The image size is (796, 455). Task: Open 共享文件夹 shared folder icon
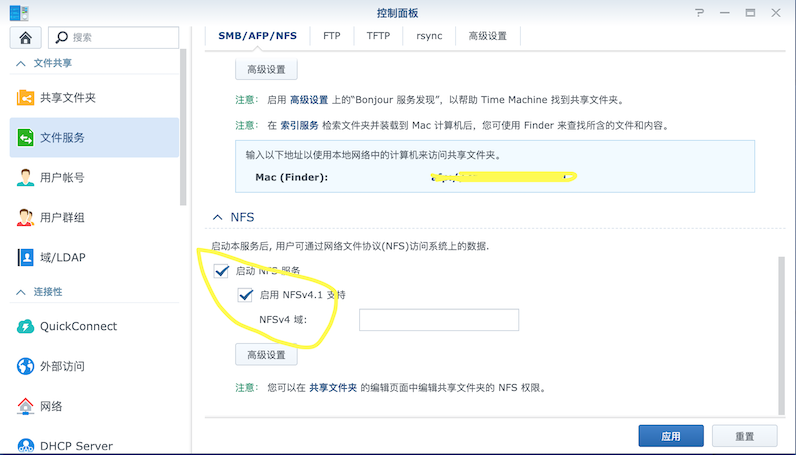tap(25, 98)
